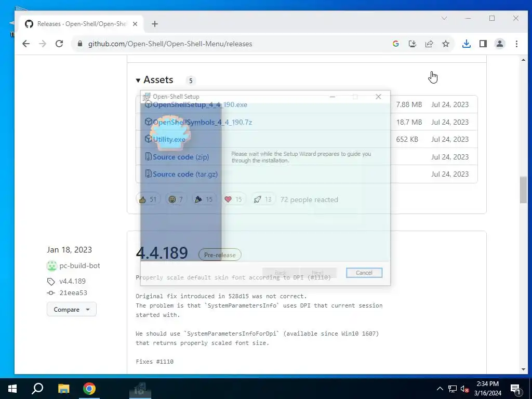Show hidden system tray icons
This screenshot has height=399, width=532.
[x=440, y=389]
